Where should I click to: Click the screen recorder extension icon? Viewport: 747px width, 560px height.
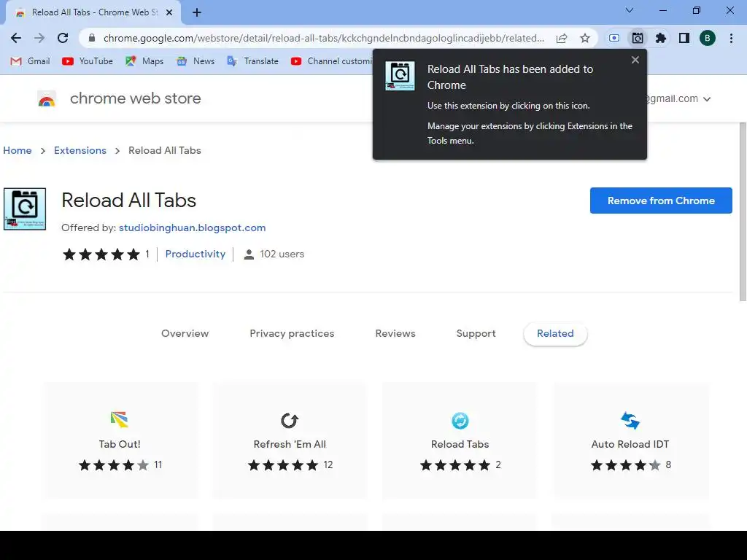point(614,38)
